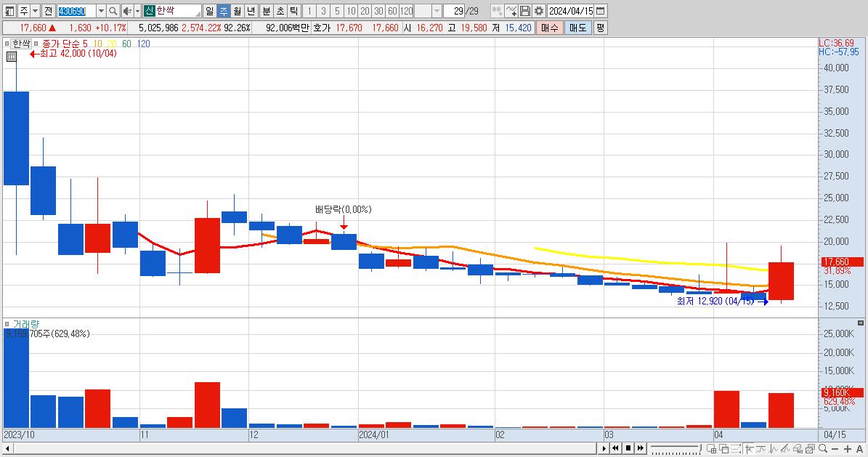
Task: Click the magnifier zoom icon in bottom toolbar
Action: click(823, 448)
